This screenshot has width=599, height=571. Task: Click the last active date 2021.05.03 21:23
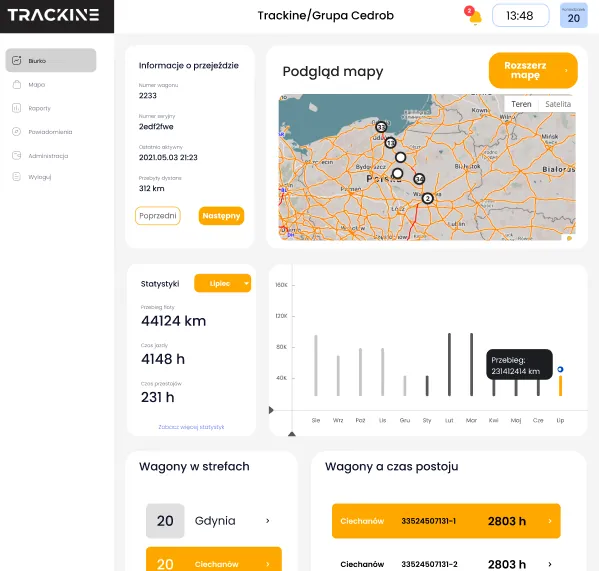click(168, 157)
